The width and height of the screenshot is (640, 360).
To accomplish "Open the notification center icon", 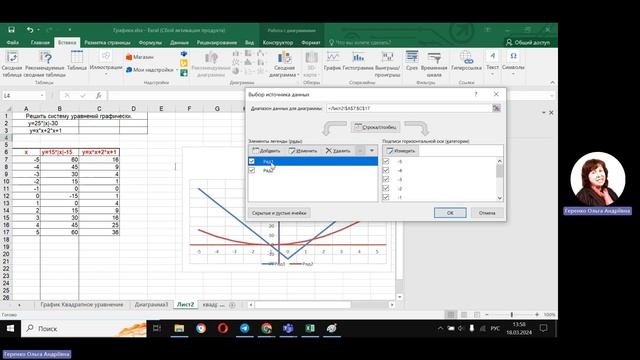I will point(543,328).
